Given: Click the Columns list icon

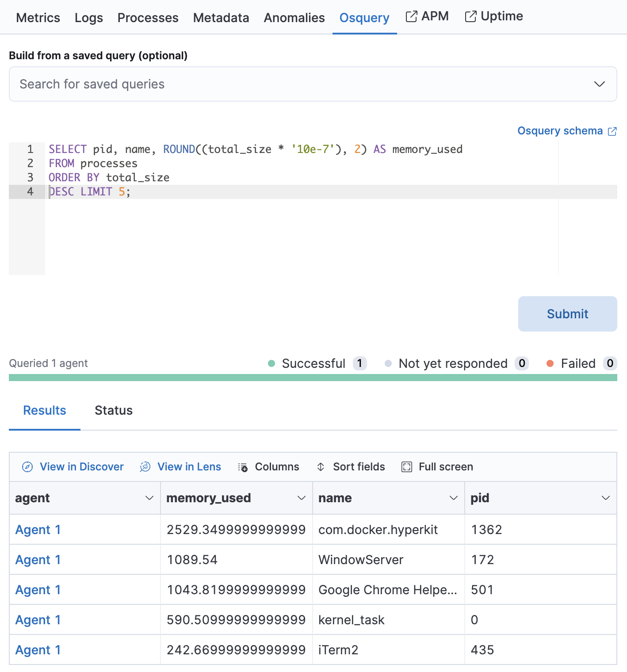Looking at the screenshot, I should pyautogui.click(x=243, y=467).
